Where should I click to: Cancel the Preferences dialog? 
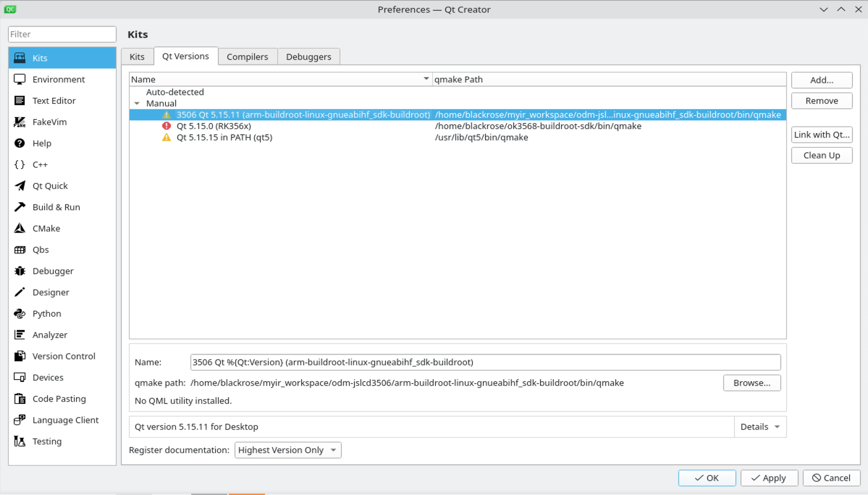[x=831, y=478]
